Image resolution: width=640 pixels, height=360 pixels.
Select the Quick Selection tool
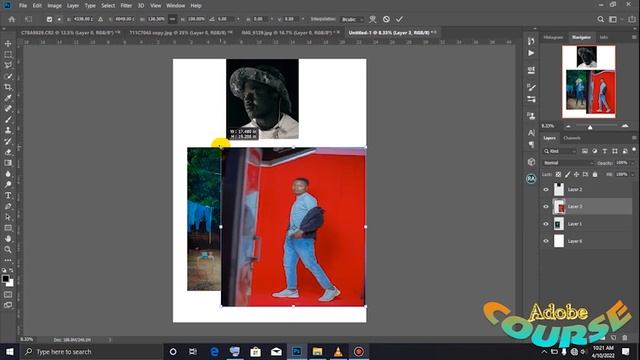pyautogui.click(x=8, y=76)
